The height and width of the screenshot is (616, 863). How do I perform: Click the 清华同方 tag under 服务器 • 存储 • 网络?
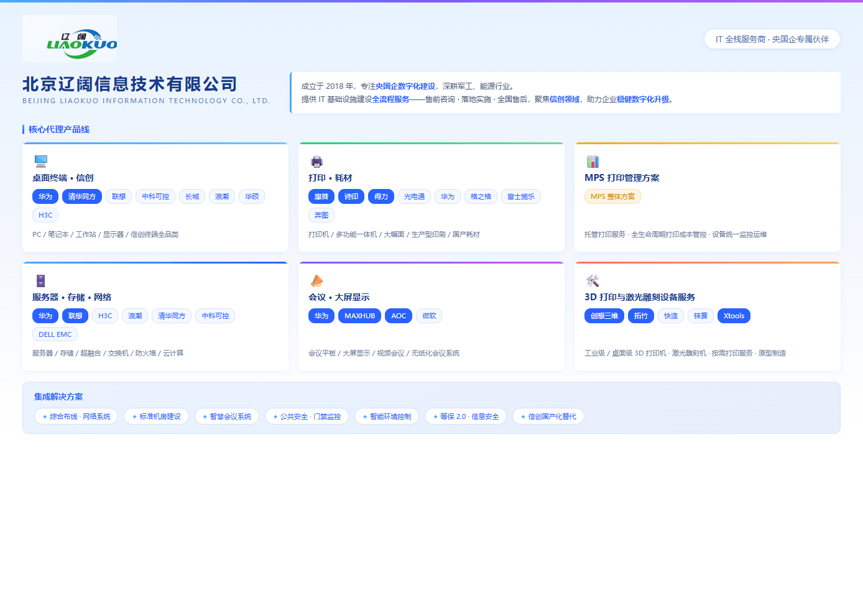172,316
